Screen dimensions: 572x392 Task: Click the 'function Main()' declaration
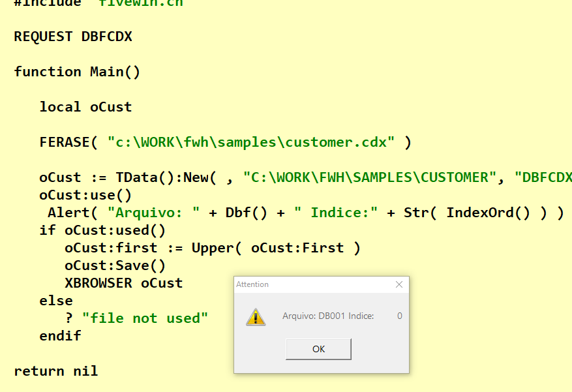click(x=77, y=72)
